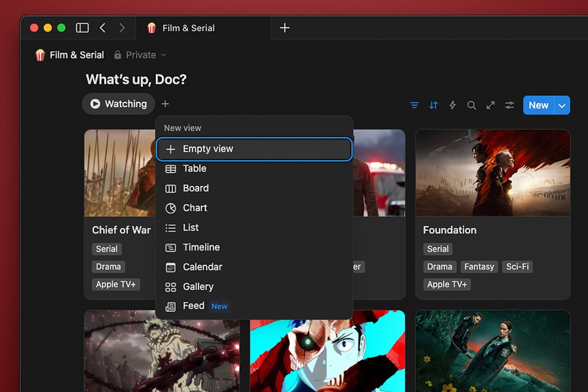Click the Chief of War card title
The height and width of the screenshot is (392, 588).
(121, 230)
